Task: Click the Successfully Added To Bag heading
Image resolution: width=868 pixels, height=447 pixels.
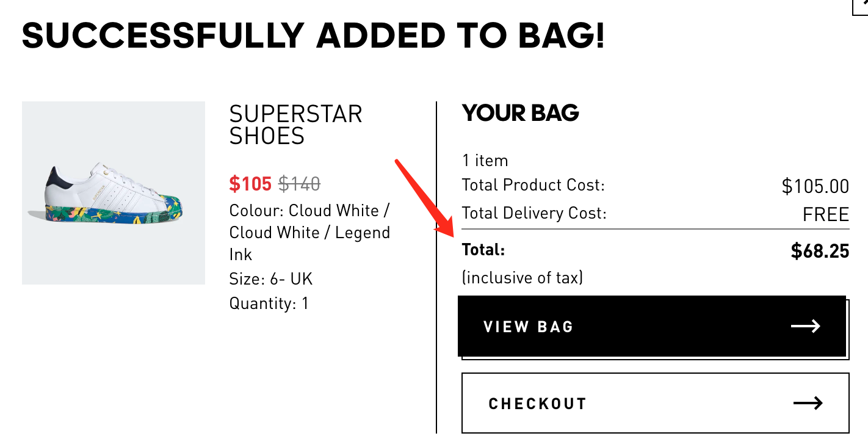Action: tap(313, 37)
